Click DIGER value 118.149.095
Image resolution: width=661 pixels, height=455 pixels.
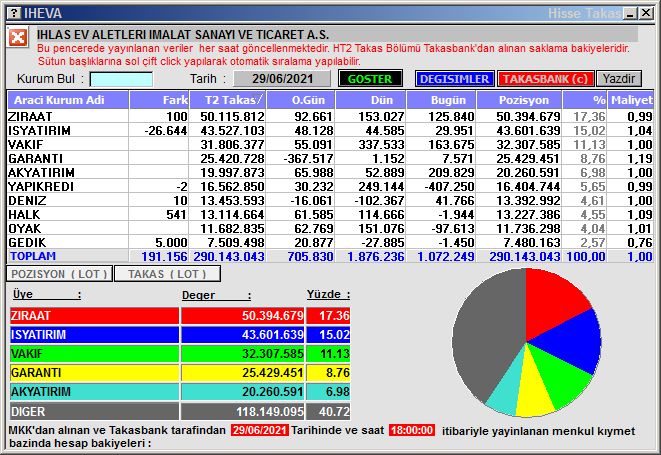tap(270, 412)
